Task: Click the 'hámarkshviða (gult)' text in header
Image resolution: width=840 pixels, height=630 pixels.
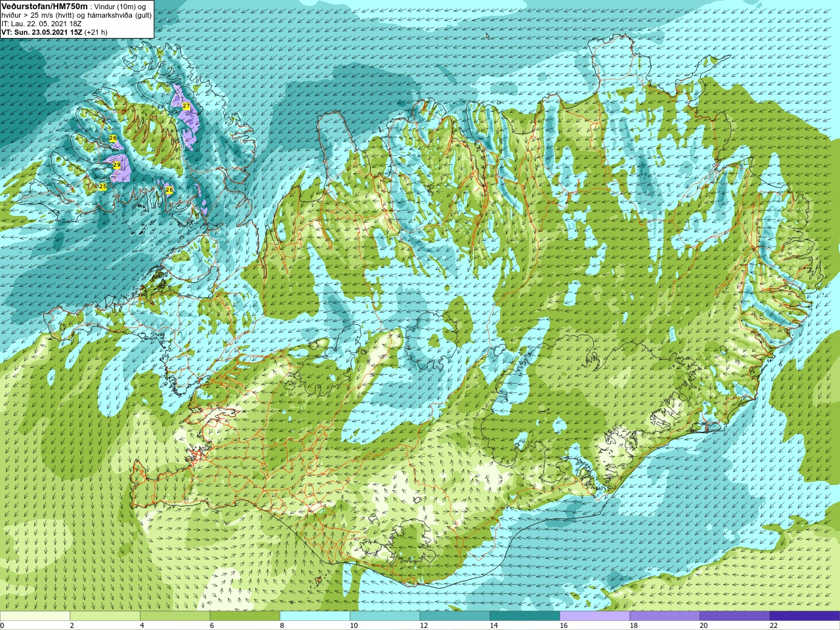Action: click(118, 15)
